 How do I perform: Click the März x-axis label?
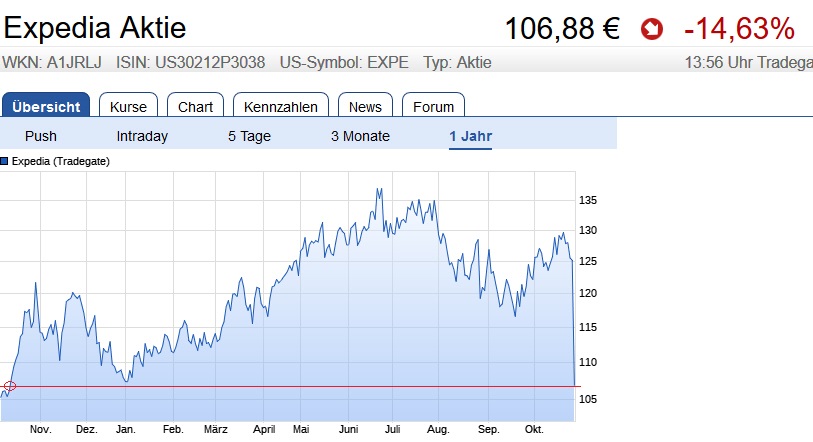216,430
